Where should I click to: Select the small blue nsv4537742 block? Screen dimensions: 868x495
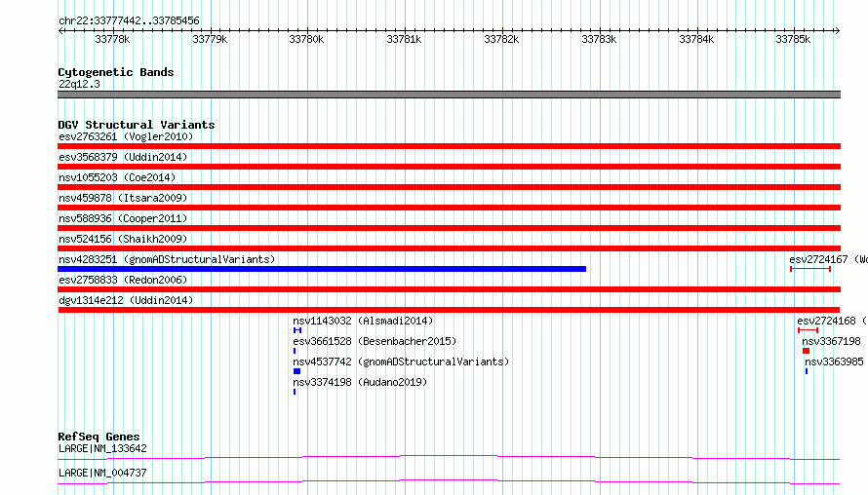click(x=296, y=371)
